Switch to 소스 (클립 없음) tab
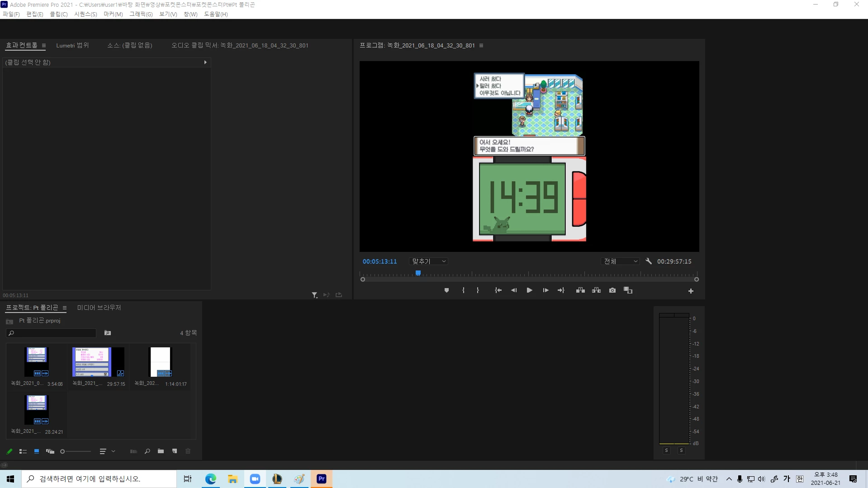868x488 pixels. click(129, 45)
